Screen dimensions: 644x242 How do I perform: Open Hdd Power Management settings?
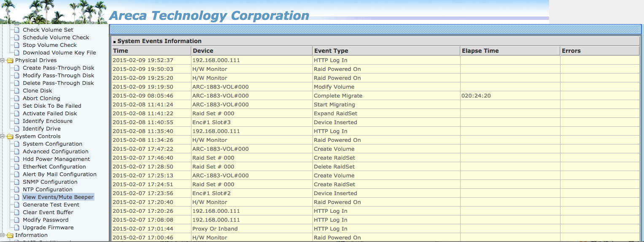57,159
